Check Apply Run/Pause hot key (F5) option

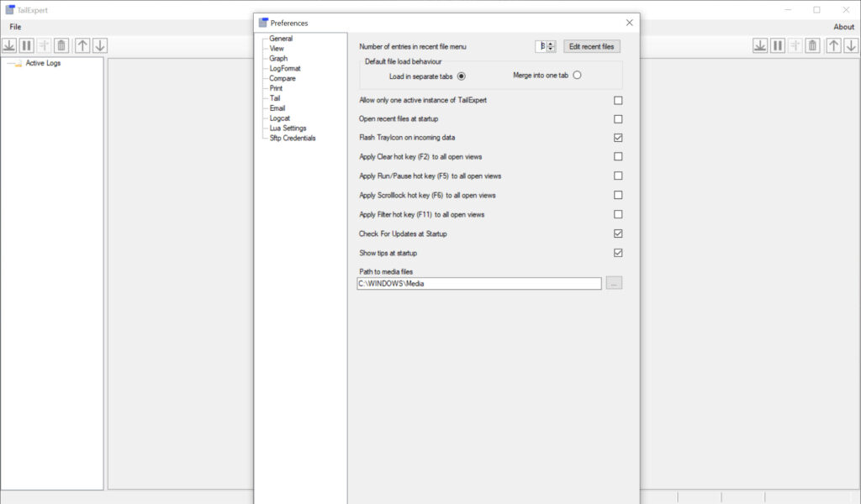tap(618, 176)
